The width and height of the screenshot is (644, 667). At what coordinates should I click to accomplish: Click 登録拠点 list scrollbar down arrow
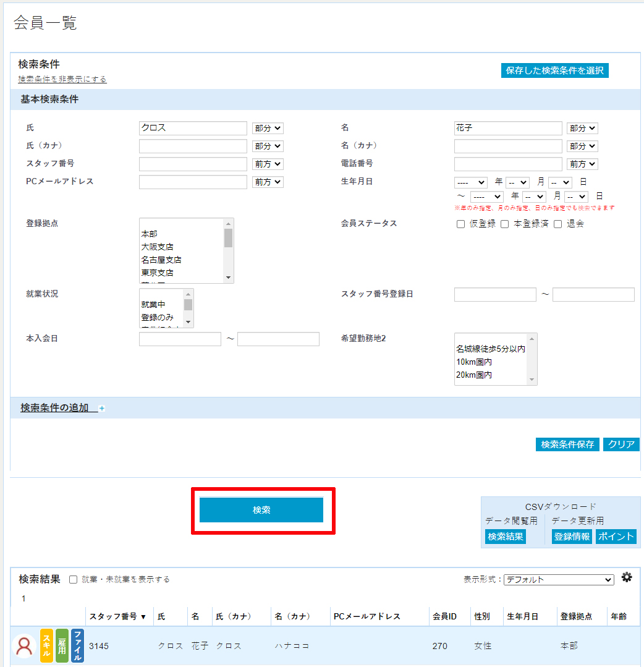(x=229, y=278)
